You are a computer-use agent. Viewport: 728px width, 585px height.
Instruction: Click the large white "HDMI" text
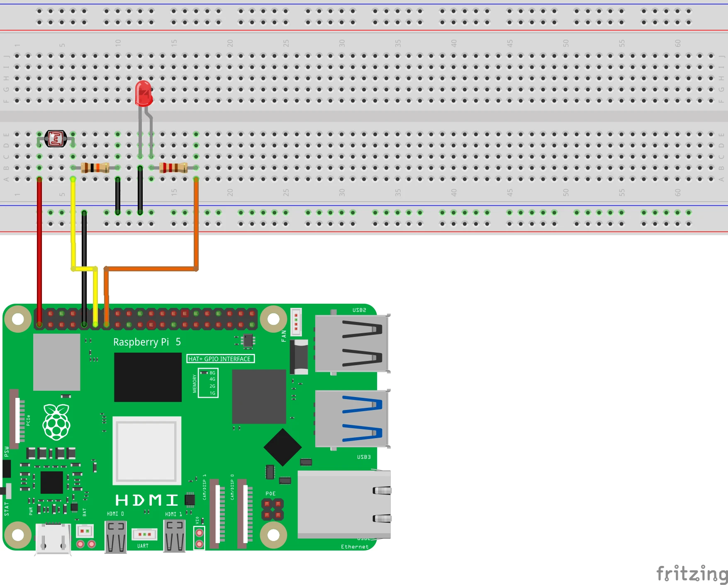click(147, 500)
